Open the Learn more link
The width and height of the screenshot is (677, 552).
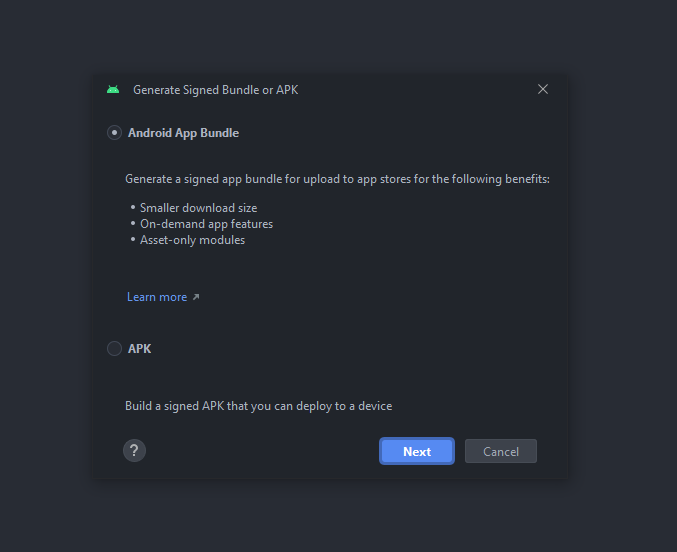pyautogui.click(x=157, y=297)
